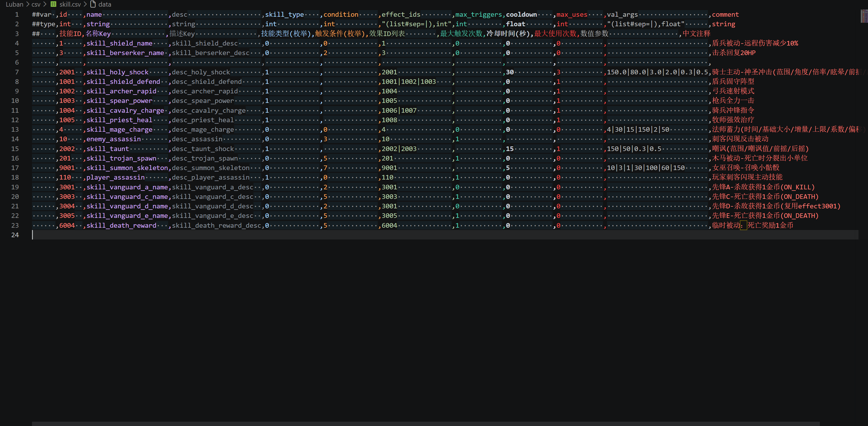Click '4|30|15|150|2|50' args on line 13
The height and width of the screenshot is (426, 868).
tap(638, 130)
